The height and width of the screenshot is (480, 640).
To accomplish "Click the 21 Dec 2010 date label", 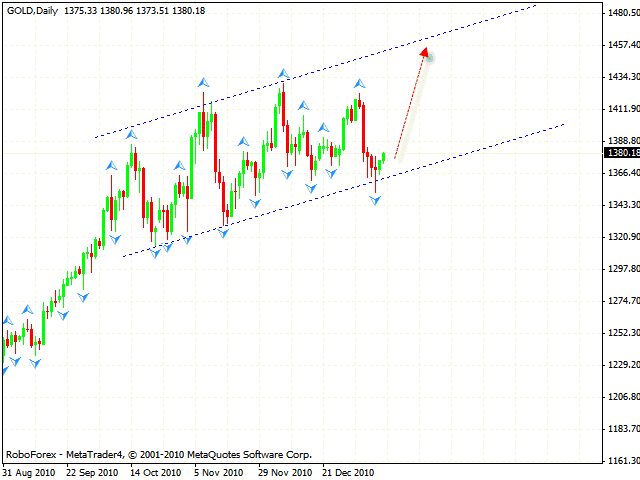I will (x=348, y=473).
